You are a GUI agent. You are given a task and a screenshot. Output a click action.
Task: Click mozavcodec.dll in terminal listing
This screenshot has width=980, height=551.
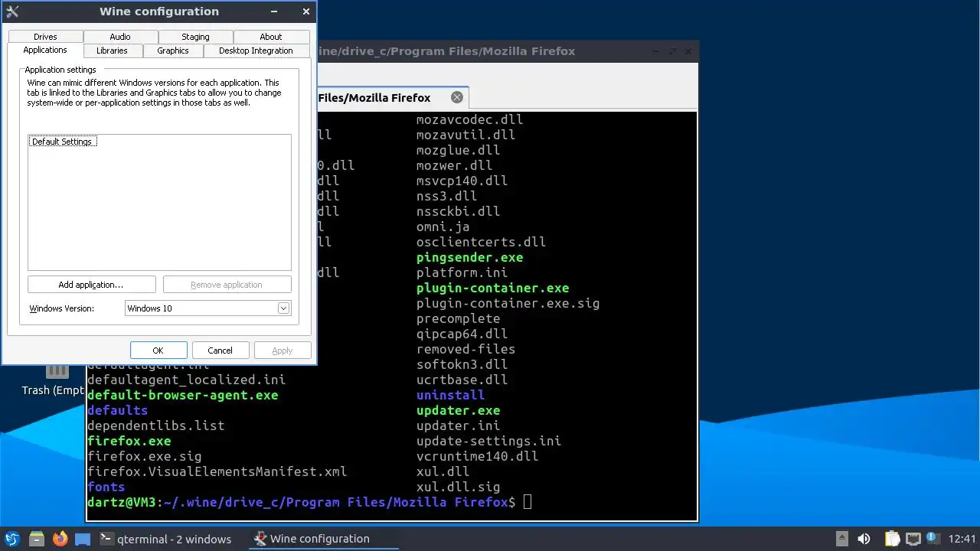[470, 119]
